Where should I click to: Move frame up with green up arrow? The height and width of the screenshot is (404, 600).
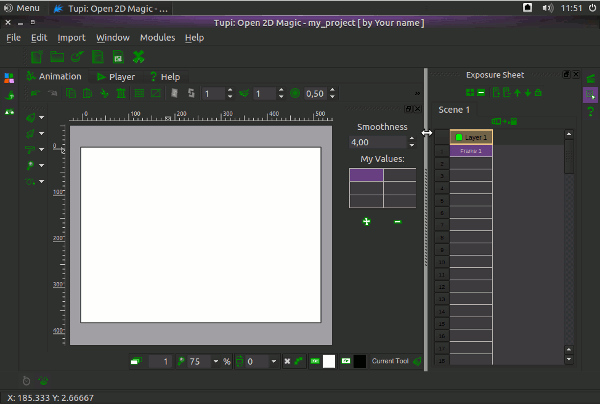516,93
